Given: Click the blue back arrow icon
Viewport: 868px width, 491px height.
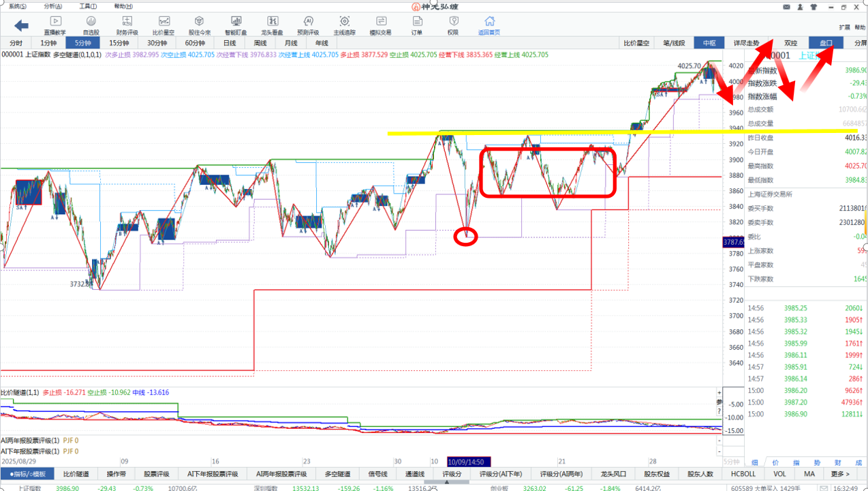Looking at the screenshot, I should pyautogui.click(x=22, y=26).
